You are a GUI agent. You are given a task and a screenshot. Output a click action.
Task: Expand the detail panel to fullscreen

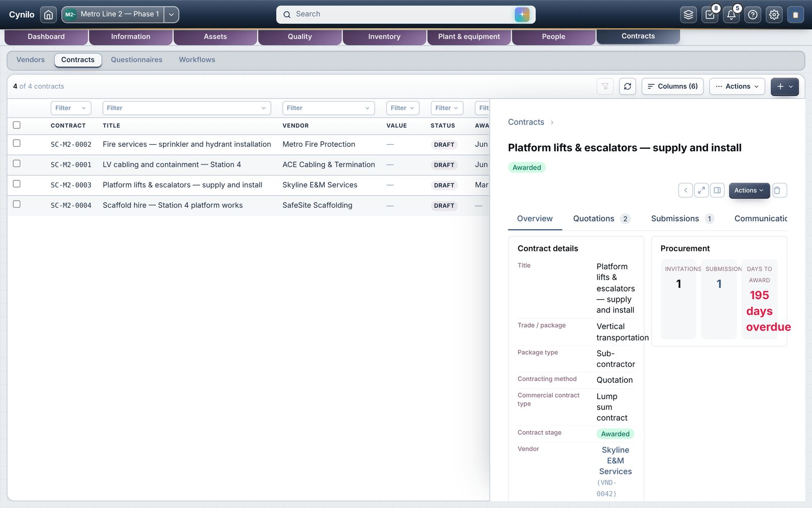pos(701,190)
